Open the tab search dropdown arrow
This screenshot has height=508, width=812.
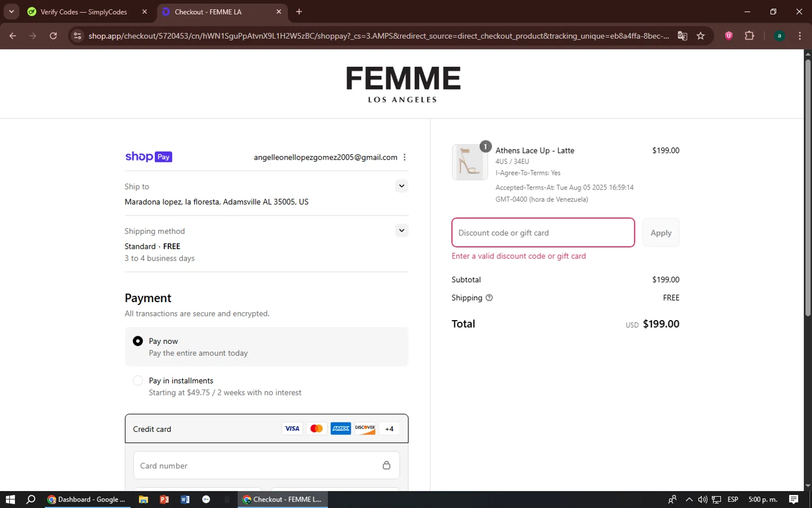click(x=11, y=11)
